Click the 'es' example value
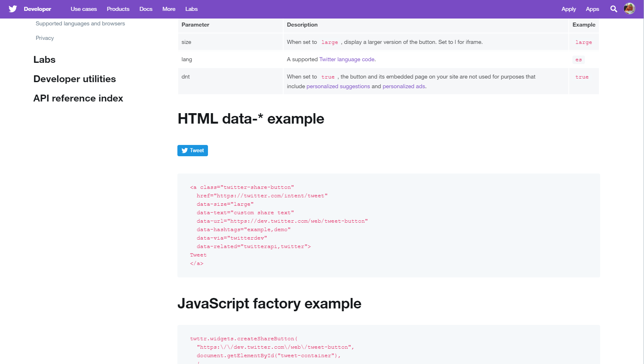The image size is (644, 364). tap(578, 60)
